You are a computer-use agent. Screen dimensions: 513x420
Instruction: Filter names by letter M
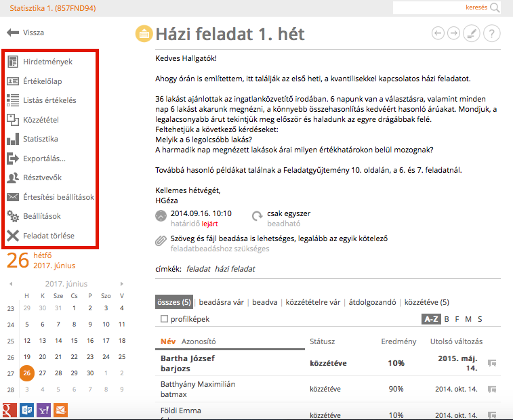468,319
